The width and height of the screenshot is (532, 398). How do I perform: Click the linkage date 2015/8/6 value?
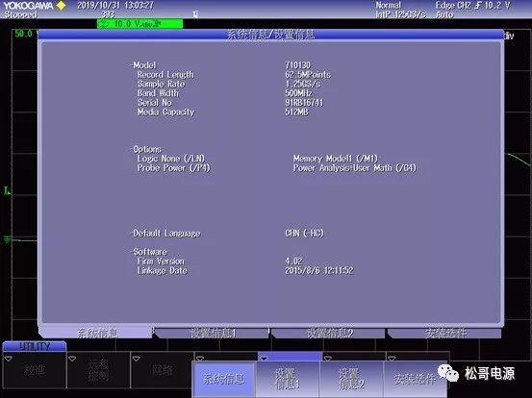(319, 270)
